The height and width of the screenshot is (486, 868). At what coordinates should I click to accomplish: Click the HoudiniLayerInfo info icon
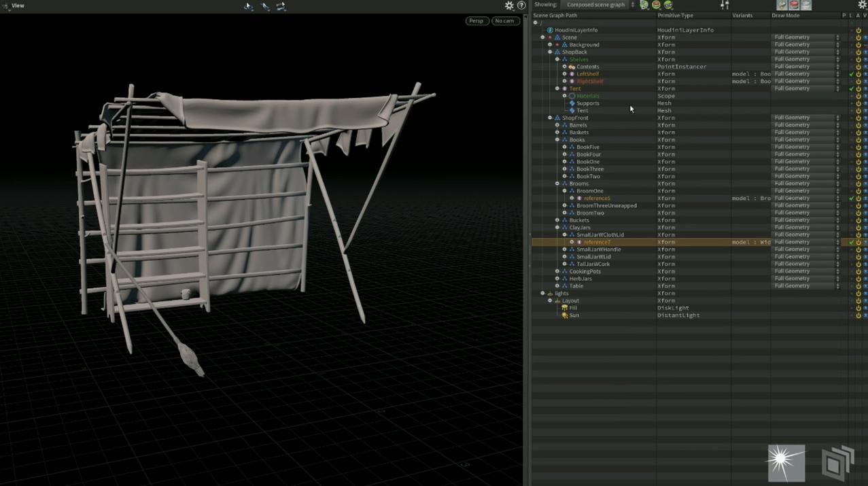pyautogui.click(x=550, y=30)
